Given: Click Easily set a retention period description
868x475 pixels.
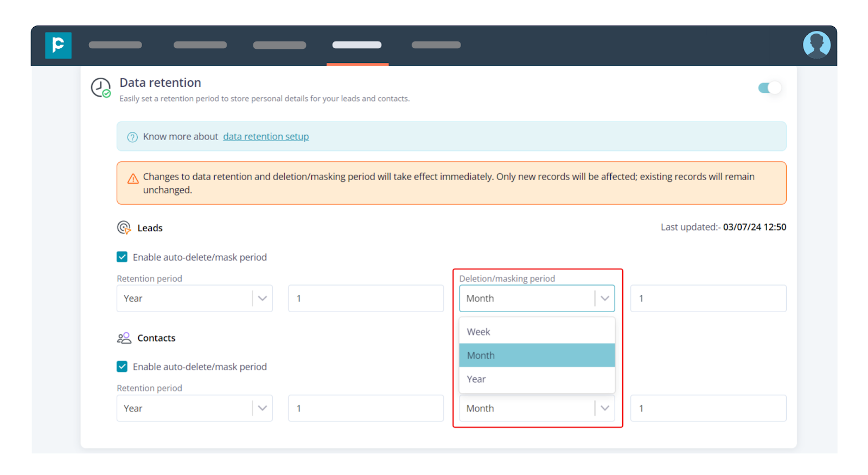Looking at the screenshot, I should 264,99.
